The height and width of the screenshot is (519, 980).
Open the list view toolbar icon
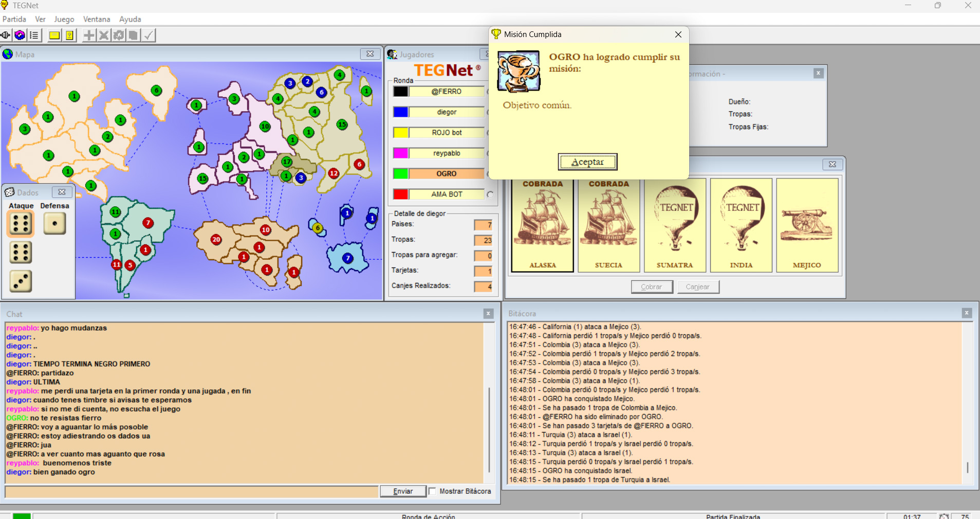click(34, 35)
